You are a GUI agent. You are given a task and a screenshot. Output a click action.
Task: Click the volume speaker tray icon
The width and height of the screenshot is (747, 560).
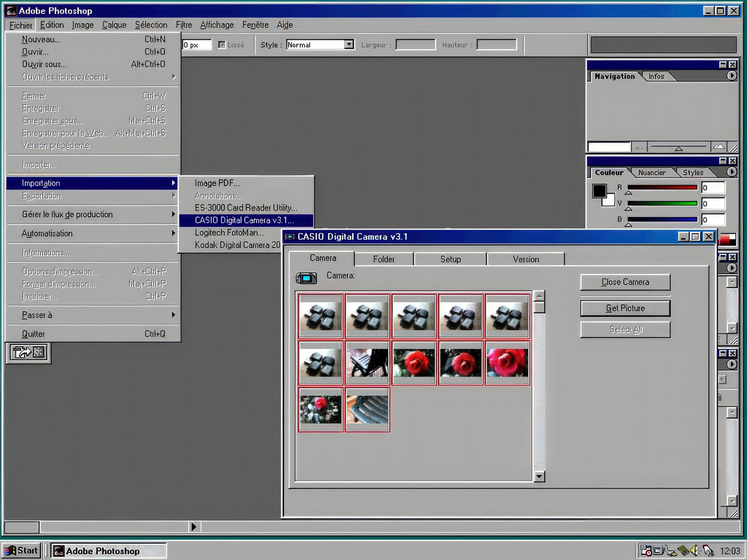695,551
